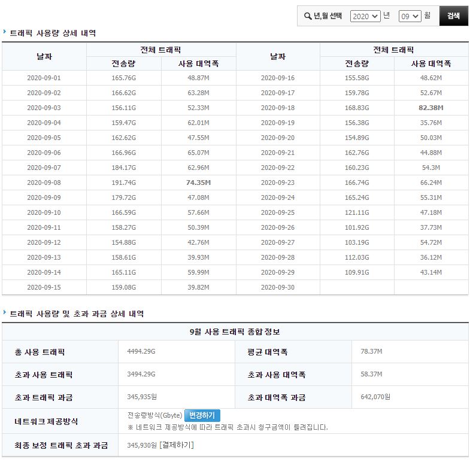Select transfer value 112.03G
The height and width of the screenshot is (462, 476).
[357, 257]
